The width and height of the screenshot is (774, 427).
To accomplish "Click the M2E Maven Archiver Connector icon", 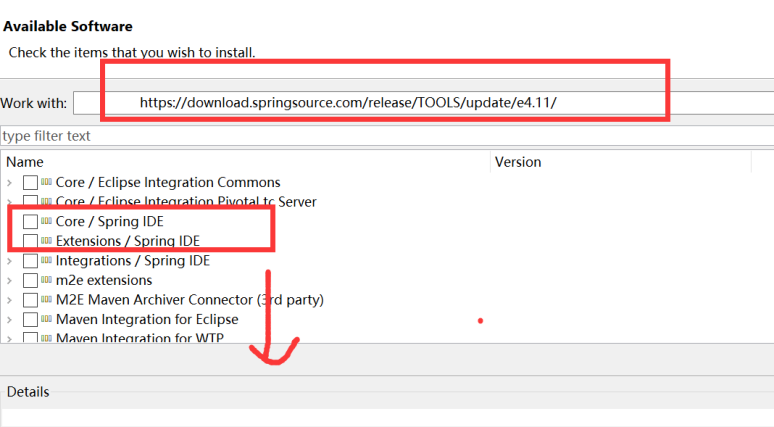I will [x=47, y=300].
